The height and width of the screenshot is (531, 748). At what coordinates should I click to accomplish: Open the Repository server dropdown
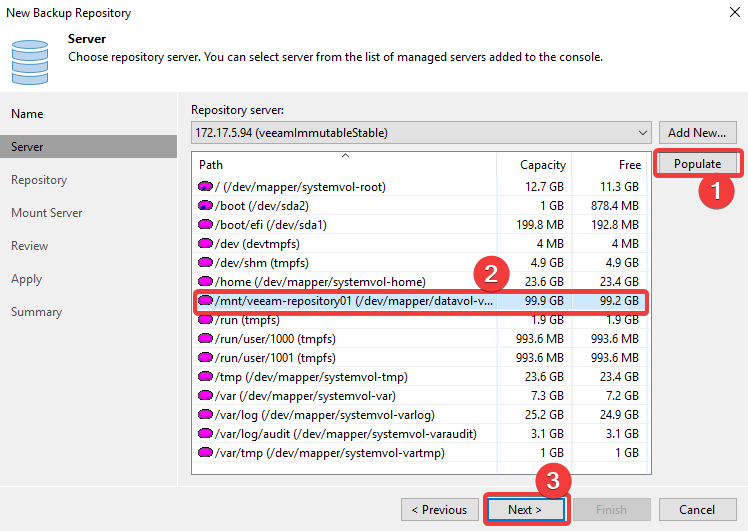tap(421, 133)
